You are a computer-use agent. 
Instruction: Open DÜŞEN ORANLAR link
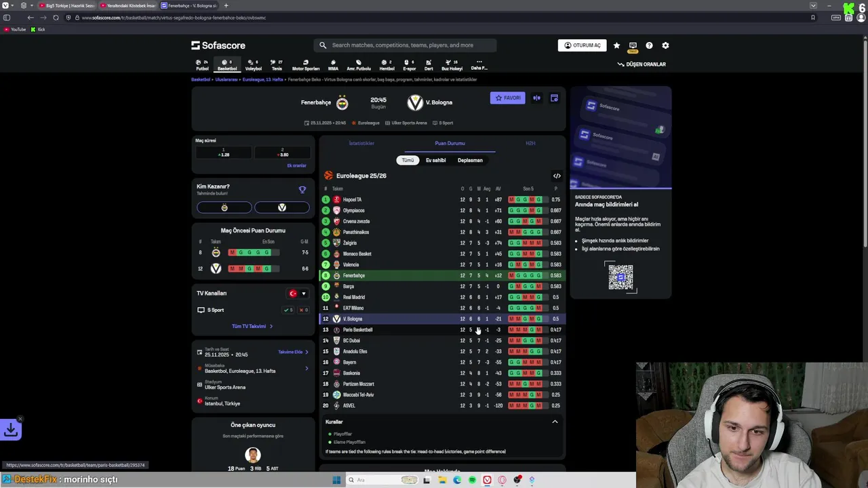point(642,64)
